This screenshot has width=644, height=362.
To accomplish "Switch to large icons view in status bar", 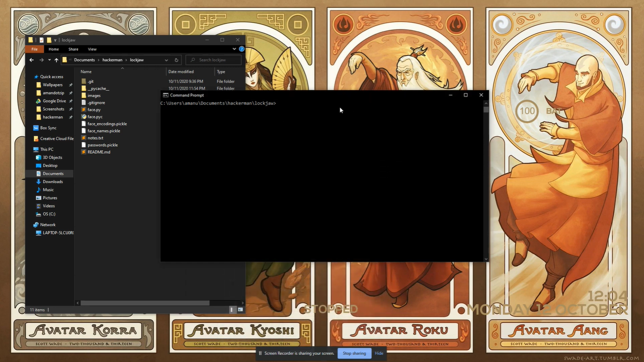I will (240, 310).
